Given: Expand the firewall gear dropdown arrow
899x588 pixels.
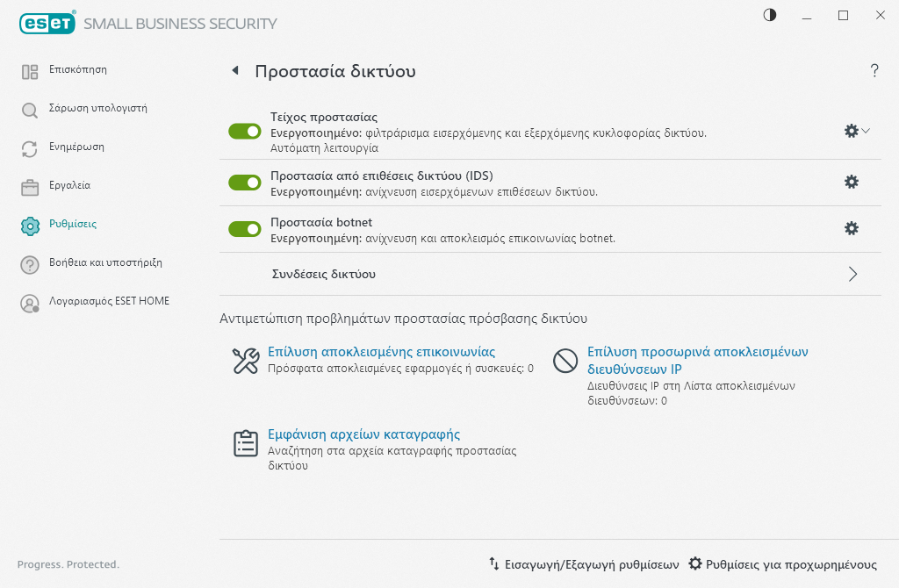Looking at the screenshot, I should pyautogui.click(x=866, y=131).
